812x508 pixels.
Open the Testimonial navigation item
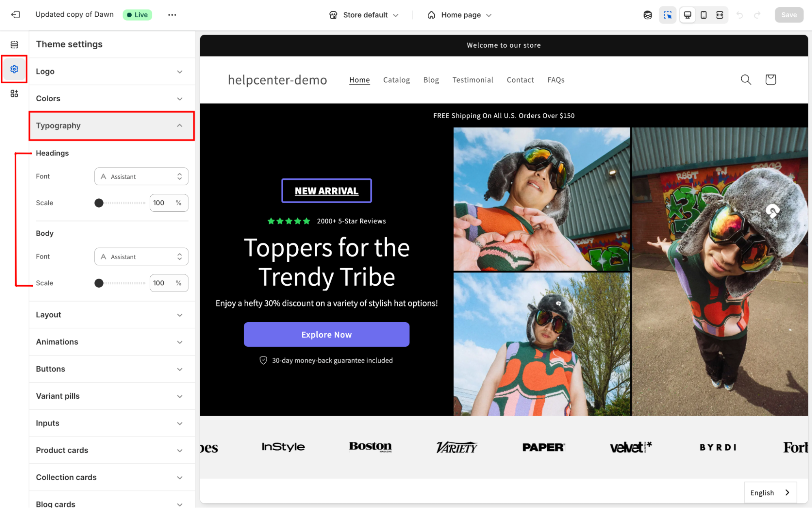(472, 80)
